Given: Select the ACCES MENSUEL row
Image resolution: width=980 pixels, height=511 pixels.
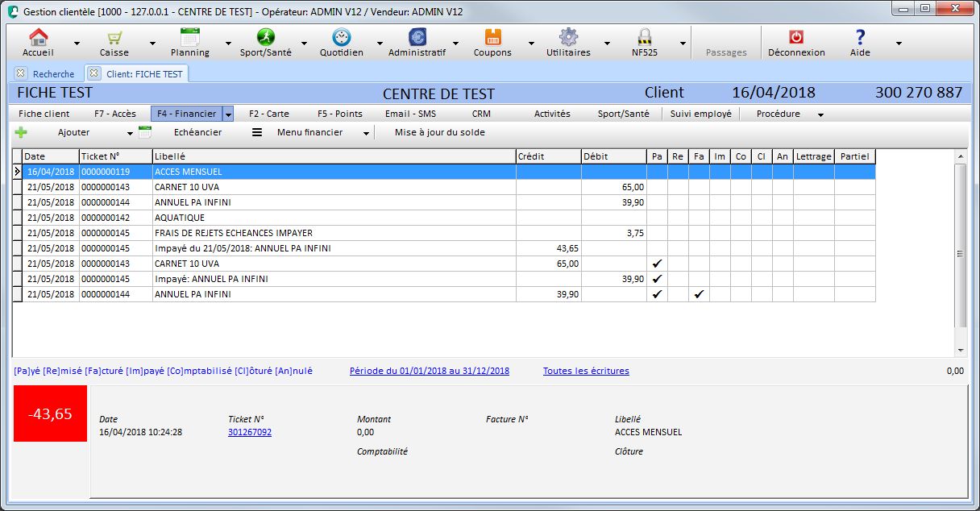Looking at the screenshot, I should click(x=444, y=172).
